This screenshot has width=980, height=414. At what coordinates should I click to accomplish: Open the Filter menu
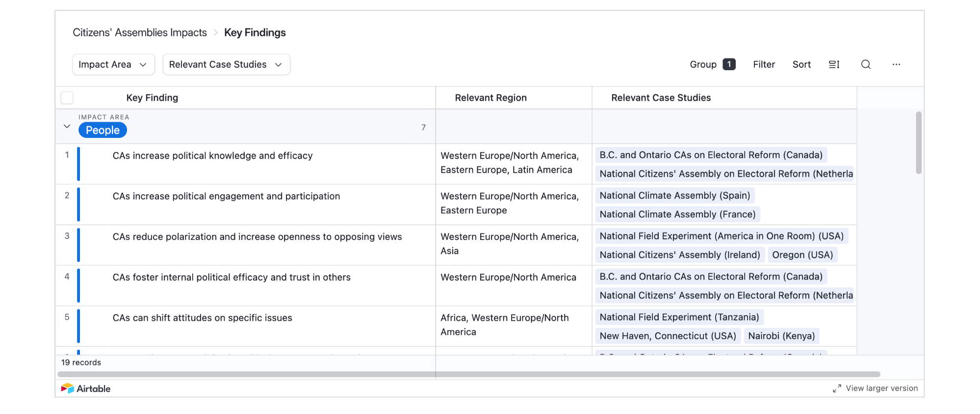click(x=764, y=64)
